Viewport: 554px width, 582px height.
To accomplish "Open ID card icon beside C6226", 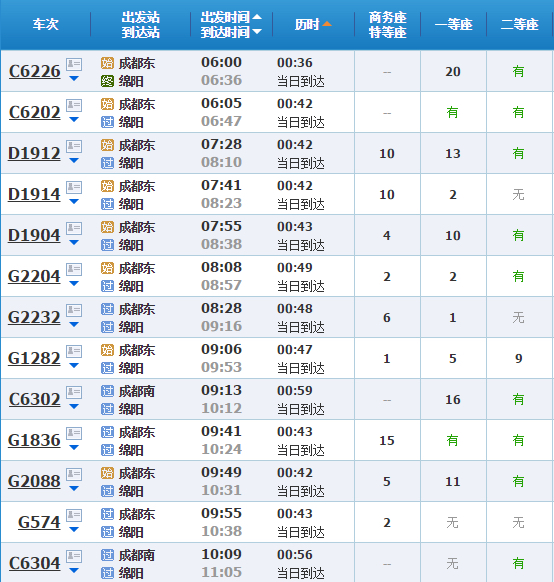I will (74, 64).
